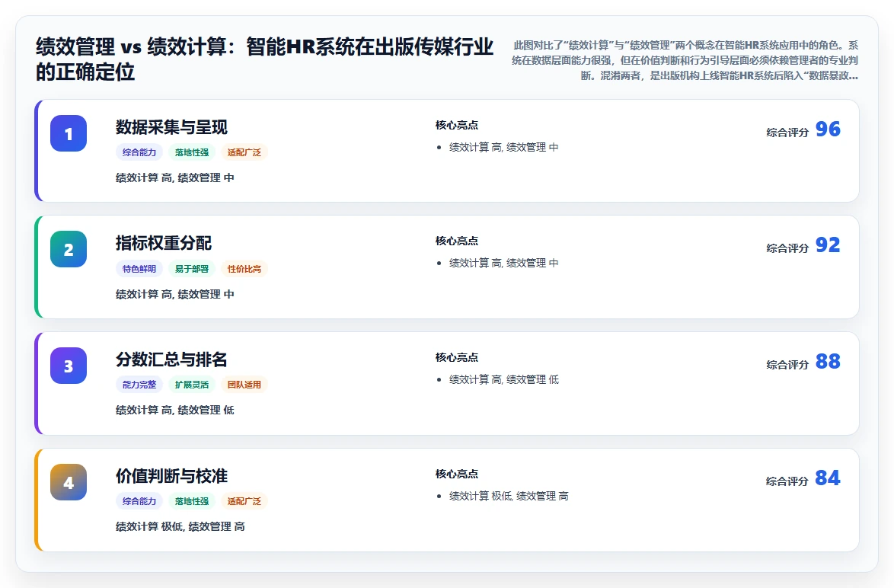
Task: Select 落地性强 tag under 数据采集与呈现
Action: (x=192, y=152)
